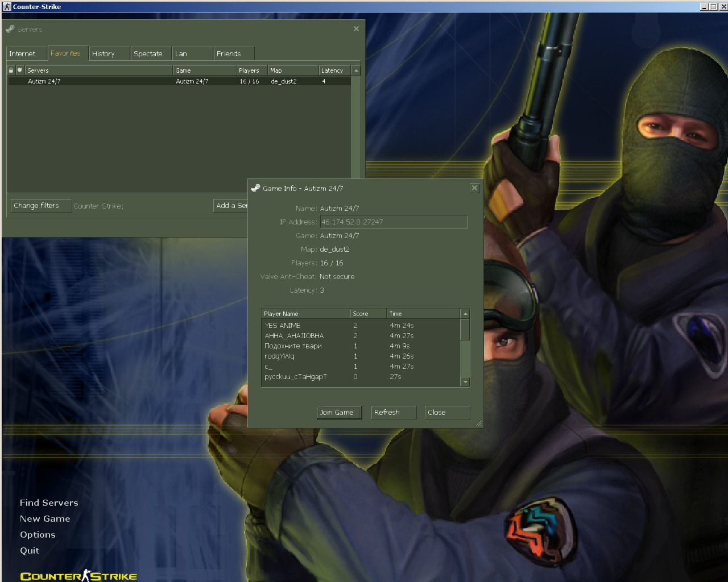Select player YES ANIME
Viewport: 728px width, 582px height.
point(361,326)
